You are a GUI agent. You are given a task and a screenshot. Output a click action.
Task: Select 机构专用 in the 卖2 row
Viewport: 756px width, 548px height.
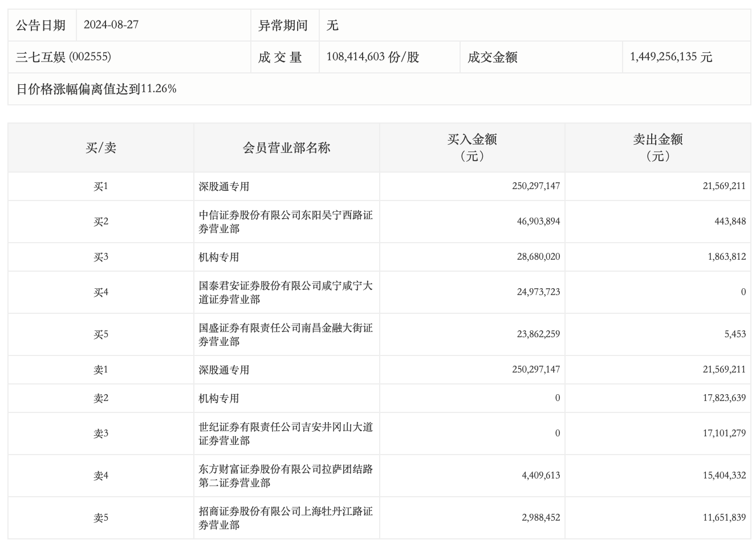pos(219,399)
